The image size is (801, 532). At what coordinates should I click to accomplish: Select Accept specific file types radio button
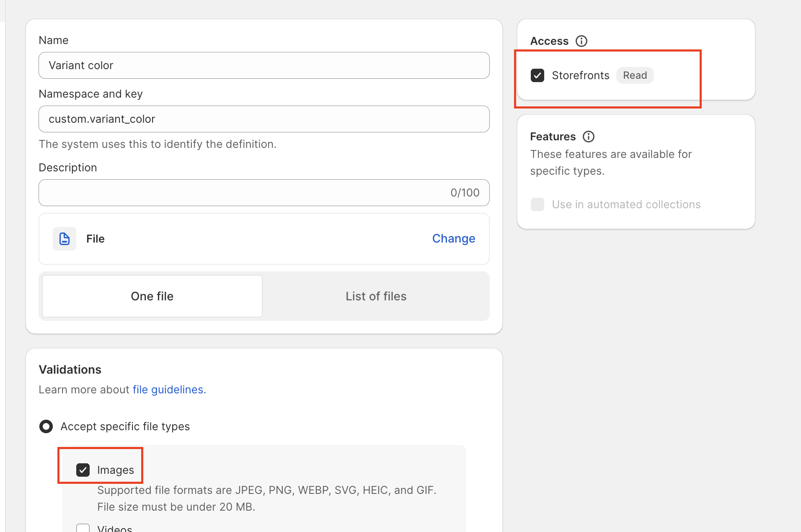point(46,426)
